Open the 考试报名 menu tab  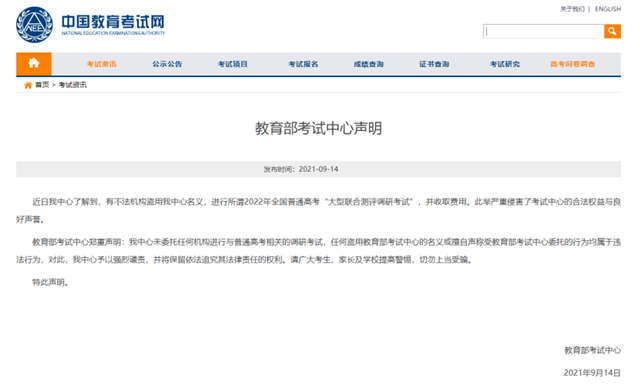click(x=303, y=64)
